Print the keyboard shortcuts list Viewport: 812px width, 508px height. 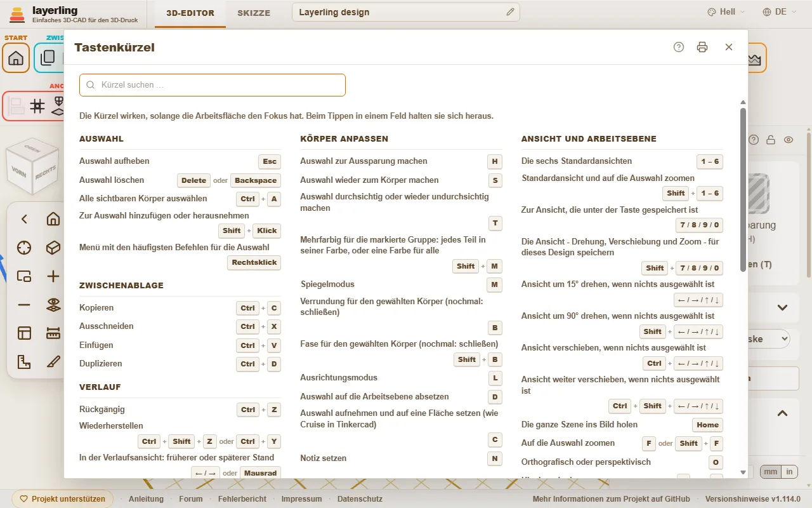[702, 47]
